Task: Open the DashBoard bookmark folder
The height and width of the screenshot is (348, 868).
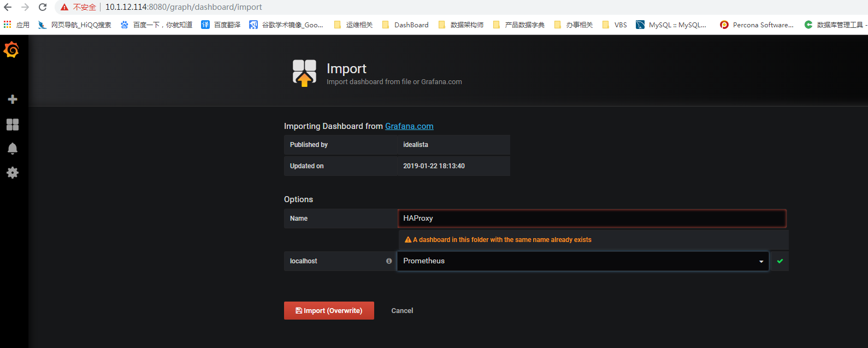Action: (x=405, y=25)
